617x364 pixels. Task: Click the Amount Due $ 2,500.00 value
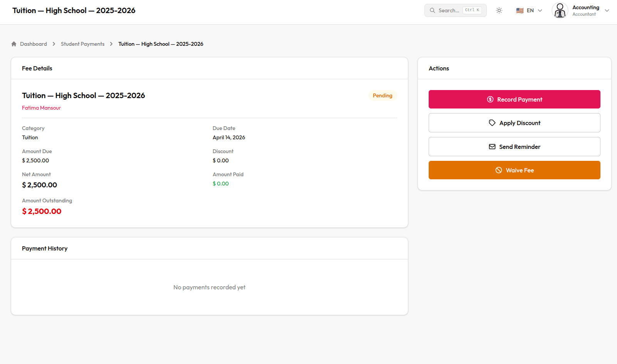(35, 160)
